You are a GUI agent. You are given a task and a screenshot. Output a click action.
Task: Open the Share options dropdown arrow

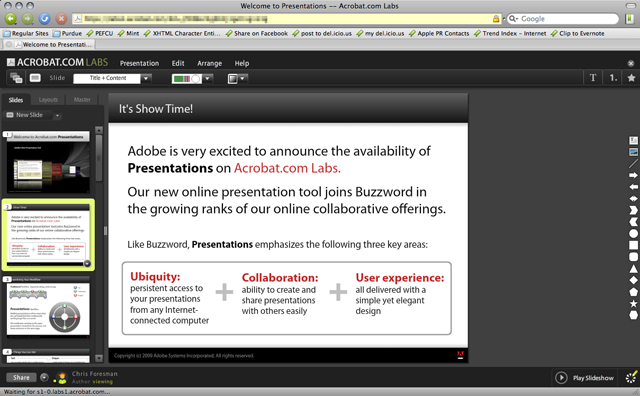tap(44, 378)
